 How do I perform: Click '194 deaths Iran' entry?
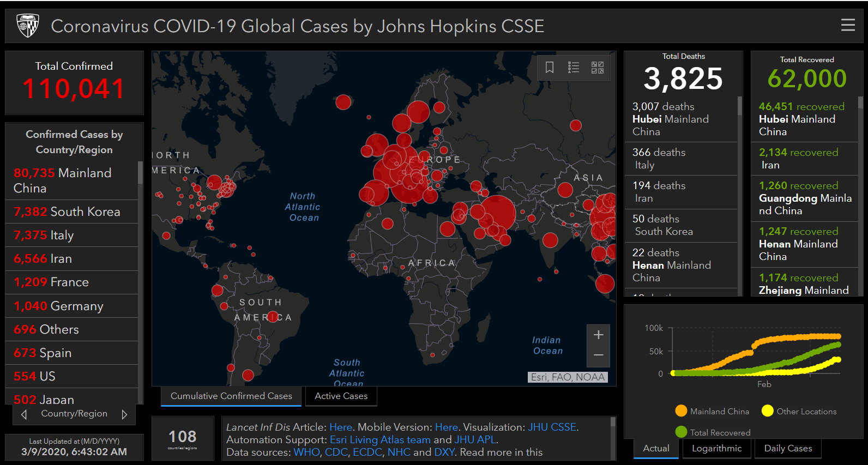coord(681,192)
